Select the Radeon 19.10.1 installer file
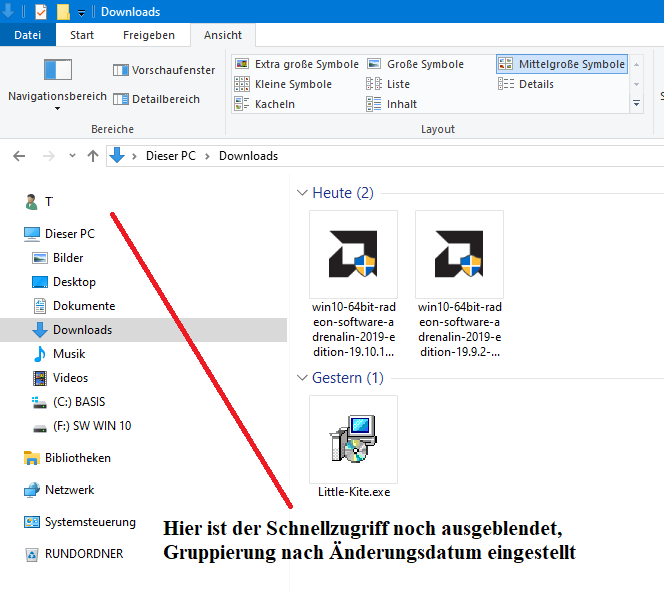 (x=354, y=285)
